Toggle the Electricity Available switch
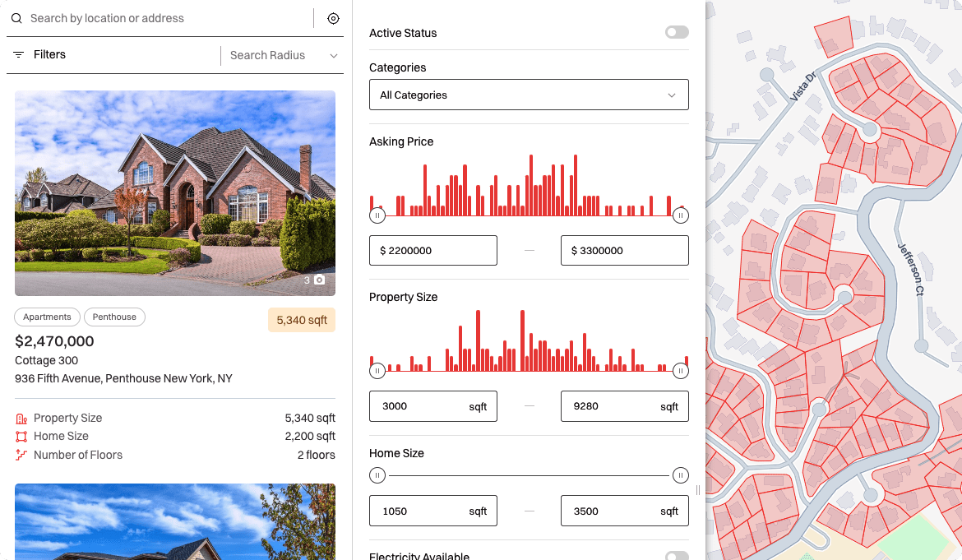This screenshot has width=962, height=560. (x=677, y=555)
